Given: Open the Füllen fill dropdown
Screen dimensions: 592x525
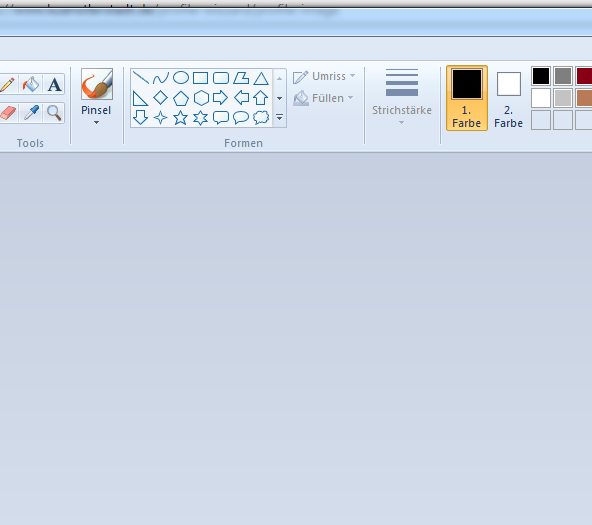Looking at the screenshot, I should (x=323, y=98).
